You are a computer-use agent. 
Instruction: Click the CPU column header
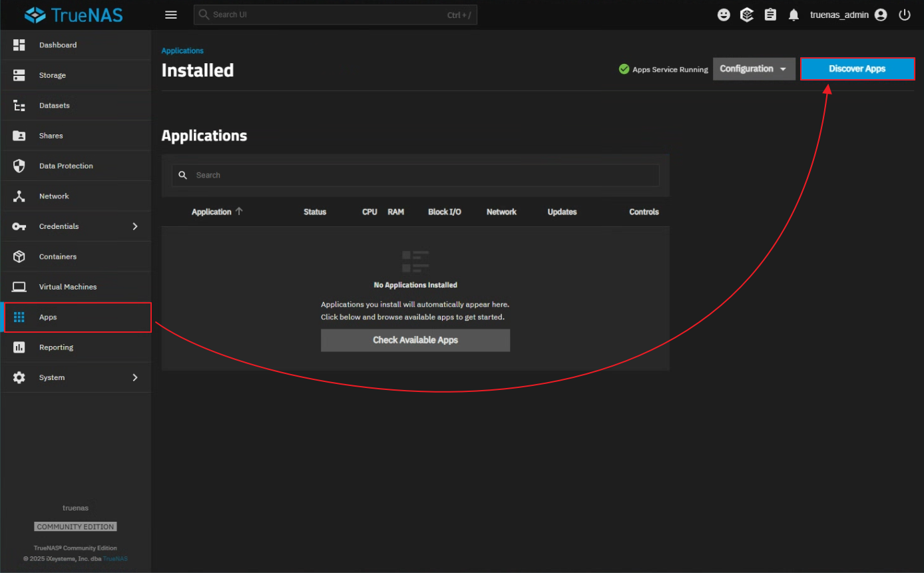pyautogui.click(x=369, y=212)
